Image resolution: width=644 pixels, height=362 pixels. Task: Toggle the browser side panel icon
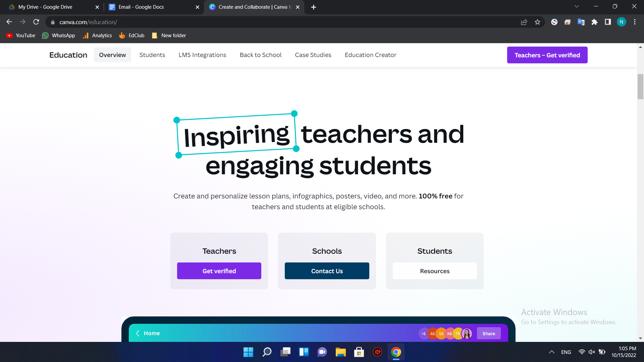pos(608,22)
